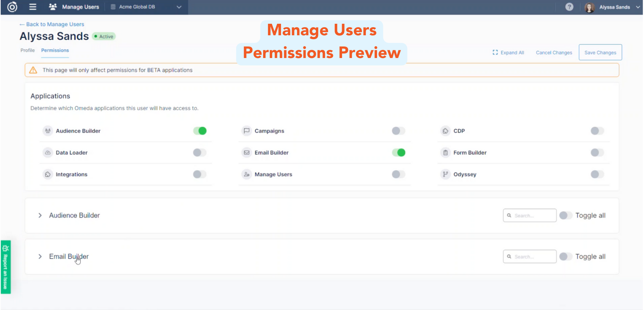Viewport: 644px width, 310px height.
Task: Click the Save Changes button
Action: [x=600, y=52]
